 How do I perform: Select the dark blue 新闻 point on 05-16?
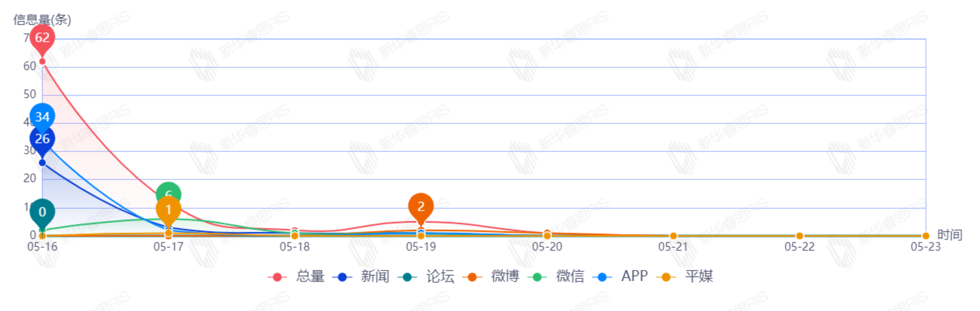click(42, 163)
